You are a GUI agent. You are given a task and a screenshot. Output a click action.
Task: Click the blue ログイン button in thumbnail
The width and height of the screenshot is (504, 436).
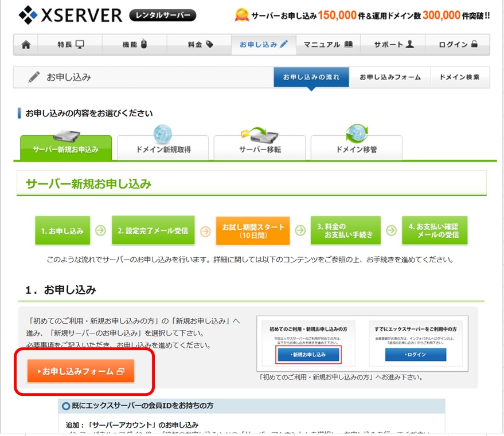click(415, 355)
